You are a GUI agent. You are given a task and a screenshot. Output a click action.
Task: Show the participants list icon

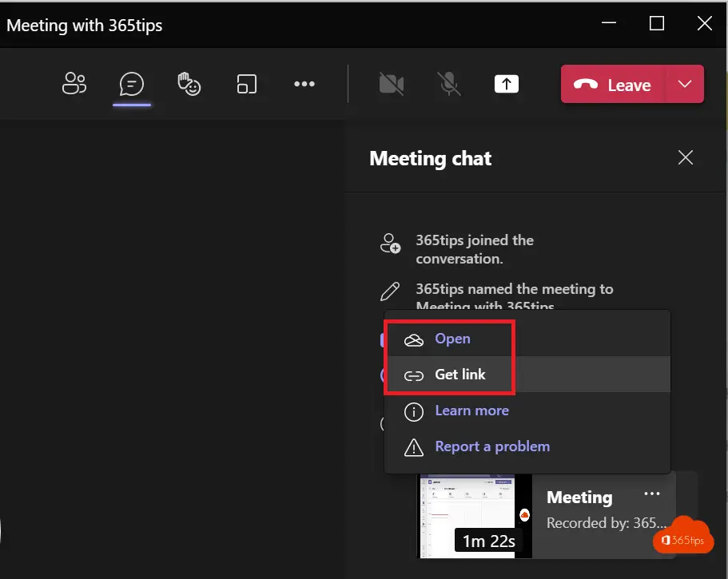[x=74, y=84]
